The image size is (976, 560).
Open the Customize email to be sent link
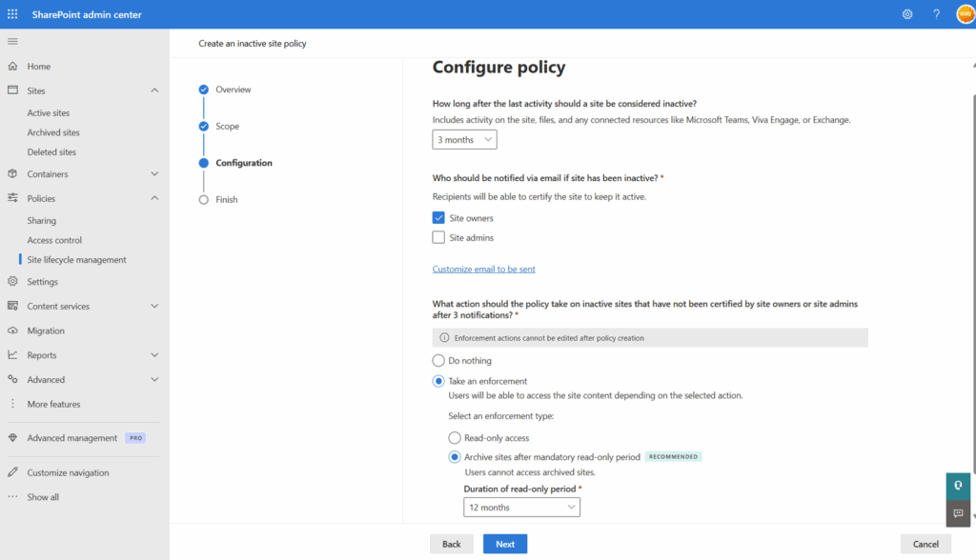coord(483,270)
